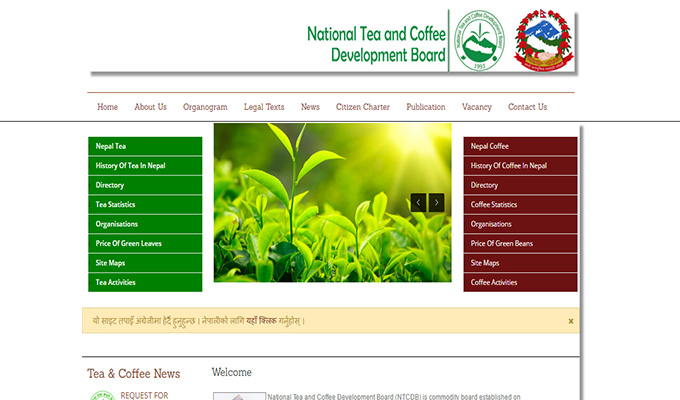Open the Home menu item
The width and height of the screenshot is (680, 400).
(x=107, y=107)
